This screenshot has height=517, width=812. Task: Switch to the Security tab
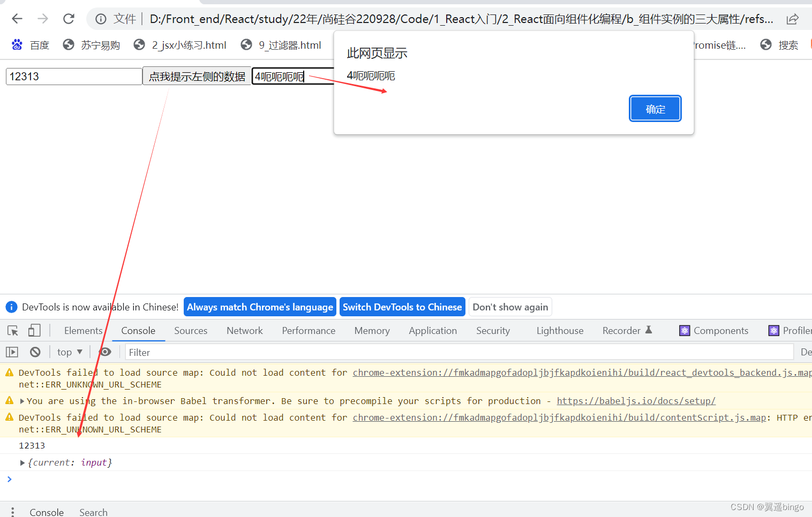493,331
